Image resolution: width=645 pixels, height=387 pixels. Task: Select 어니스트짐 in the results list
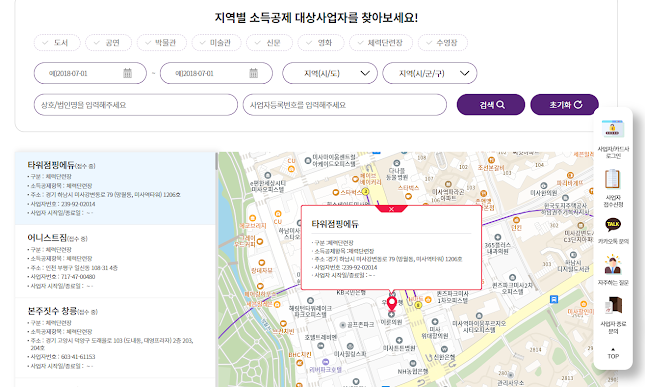pos(115,262)
